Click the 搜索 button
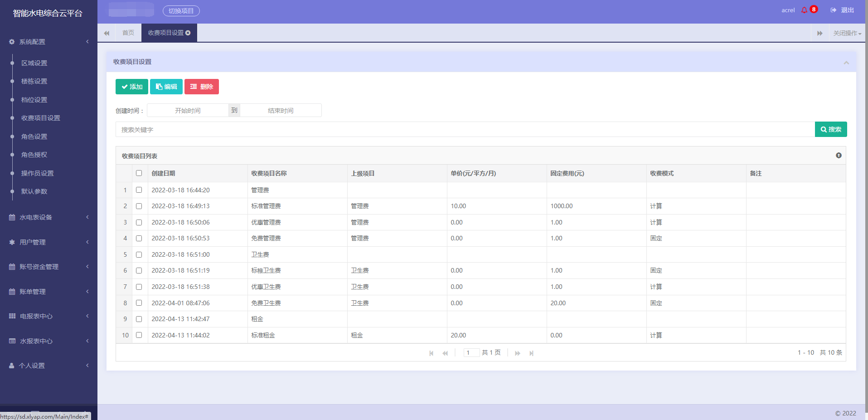The height and width of the screenshot is (420, 868). (x=831, y=129)
